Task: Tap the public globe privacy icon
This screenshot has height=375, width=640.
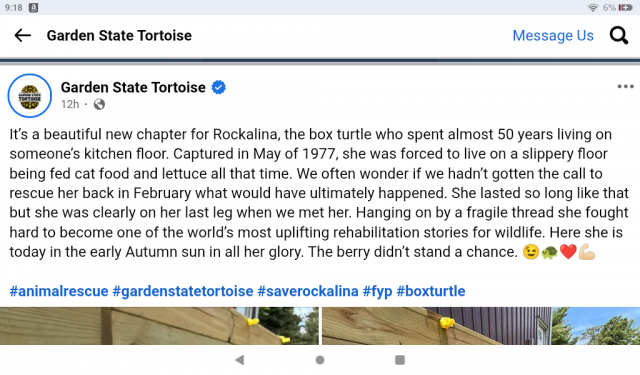Action: coord(99,104)
